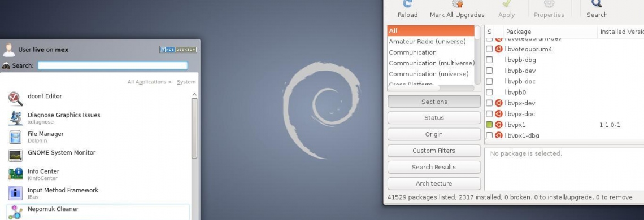Toggle the installed libvpx1 checkbox
Screen dimensions: 644x220
pos(489,124)
